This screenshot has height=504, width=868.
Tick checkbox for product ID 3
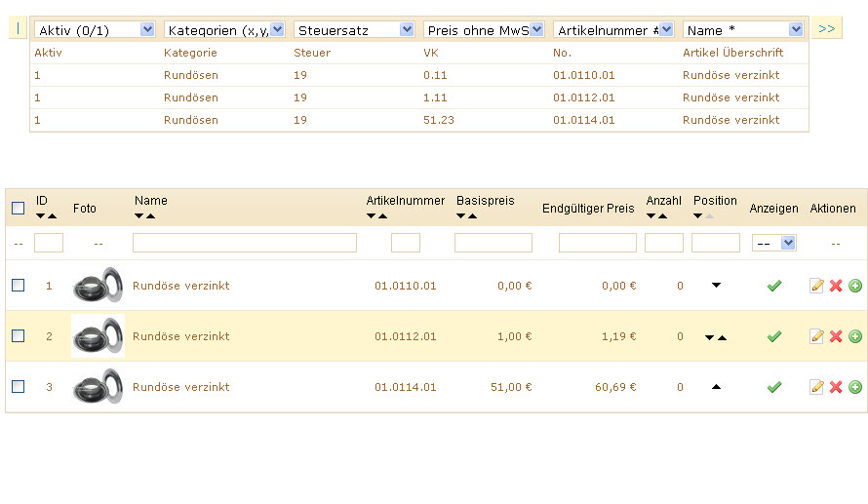(18, 387)
